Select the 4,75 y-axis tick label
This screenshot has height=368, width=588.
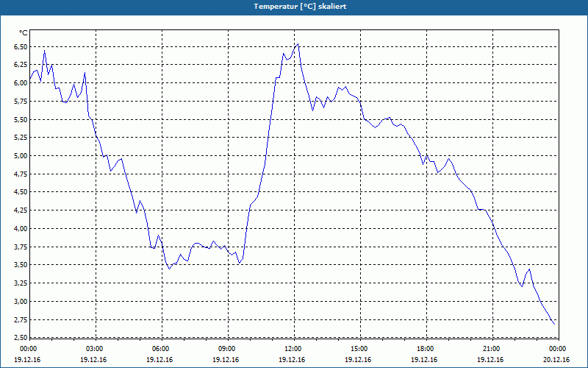[21, 174]
